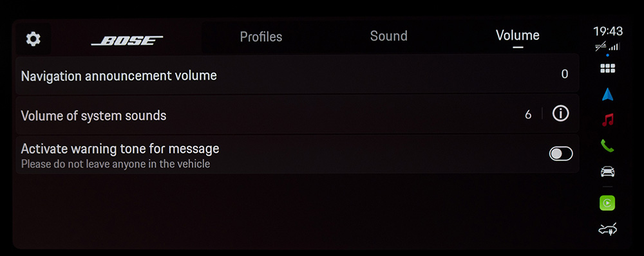Select the Volume tab
This screenshot has height=256, width=644.
(x=518, y=35)
